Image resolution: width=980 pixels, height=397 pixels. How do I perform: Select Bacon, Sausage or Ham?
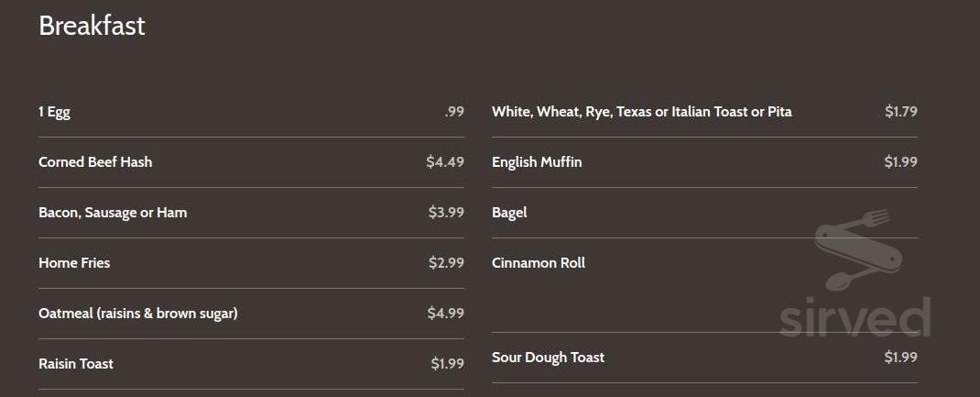(113, 213)
